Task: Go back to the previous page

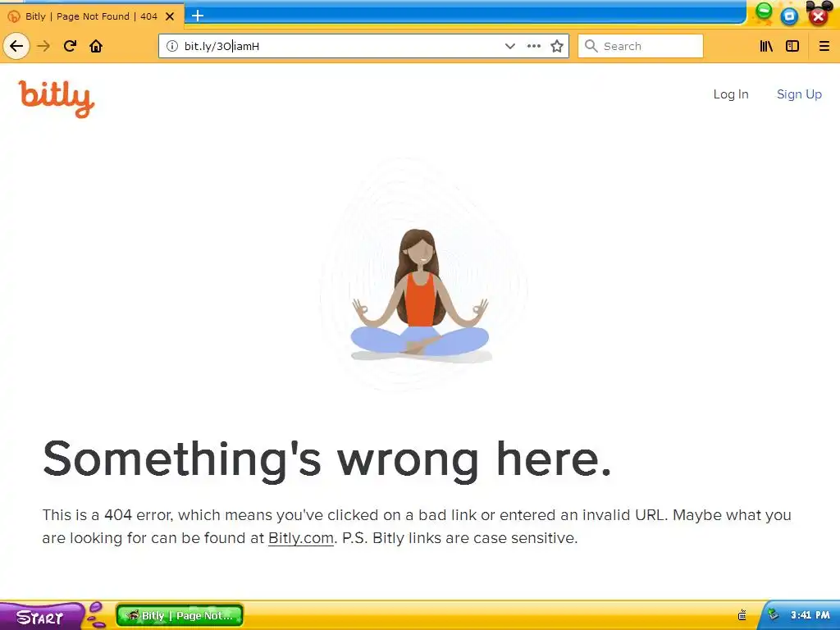Action: click(x=16, y=46)
